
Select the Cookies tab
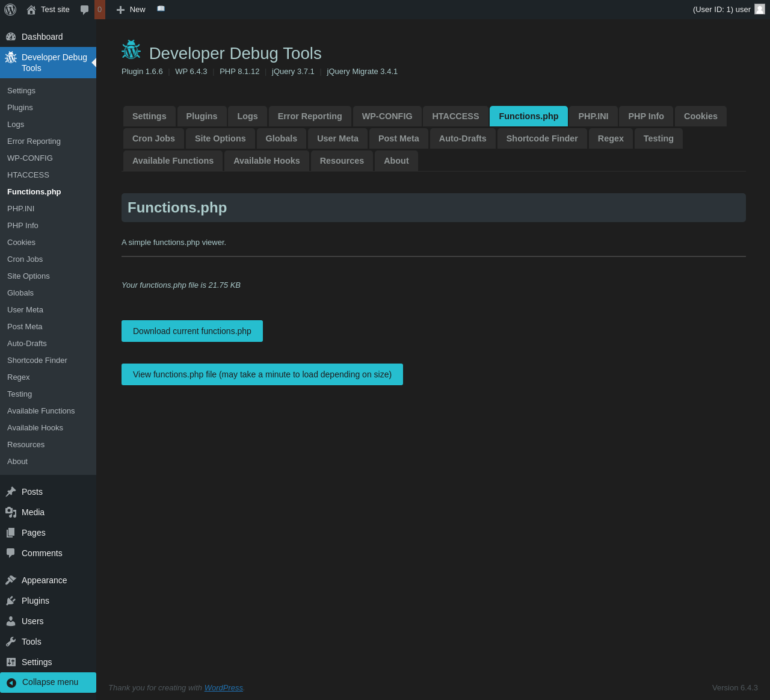[x=701, y=116]
